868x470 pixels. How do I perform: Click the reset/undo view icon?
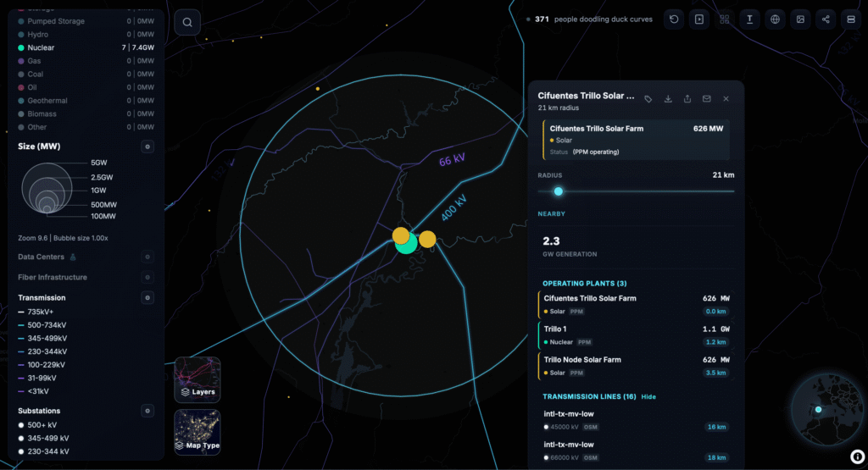point(674,19)
